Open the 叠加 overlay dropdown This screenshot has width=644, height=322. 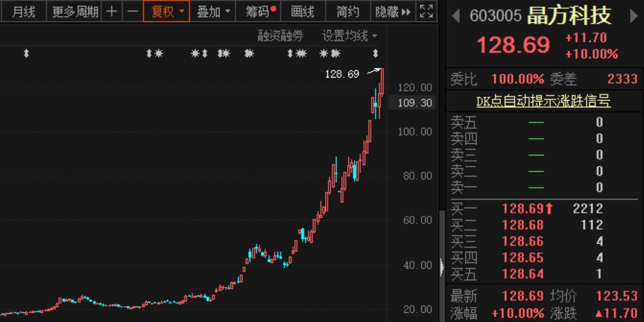pos(213,12)
